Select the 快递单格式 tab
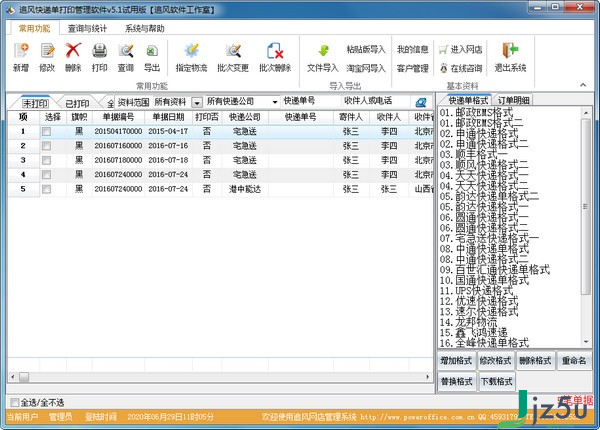The width and height of the screenshot is (600, 430). point(468,101)
